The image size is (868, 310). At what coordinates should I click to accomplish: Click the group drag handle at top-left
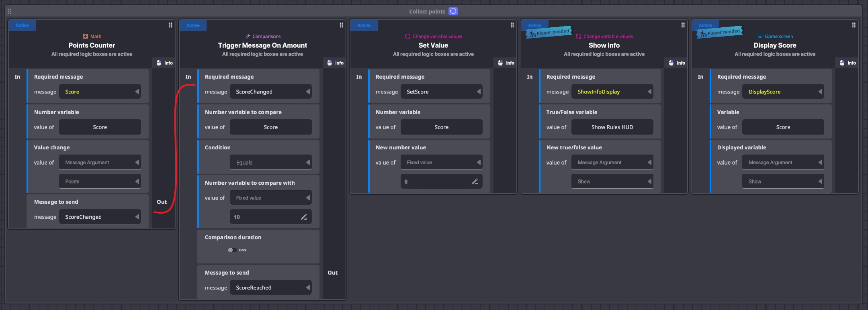click(9, 11)
